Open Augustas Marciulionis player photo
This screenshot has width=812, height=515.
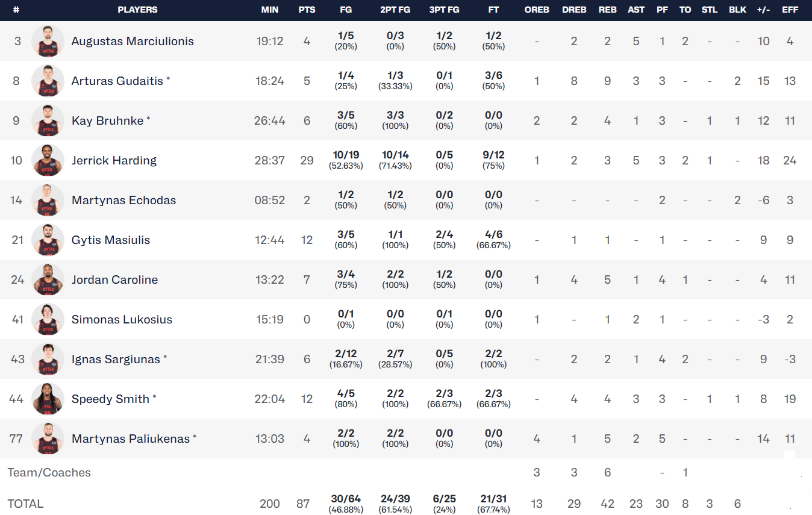point(48,41)
